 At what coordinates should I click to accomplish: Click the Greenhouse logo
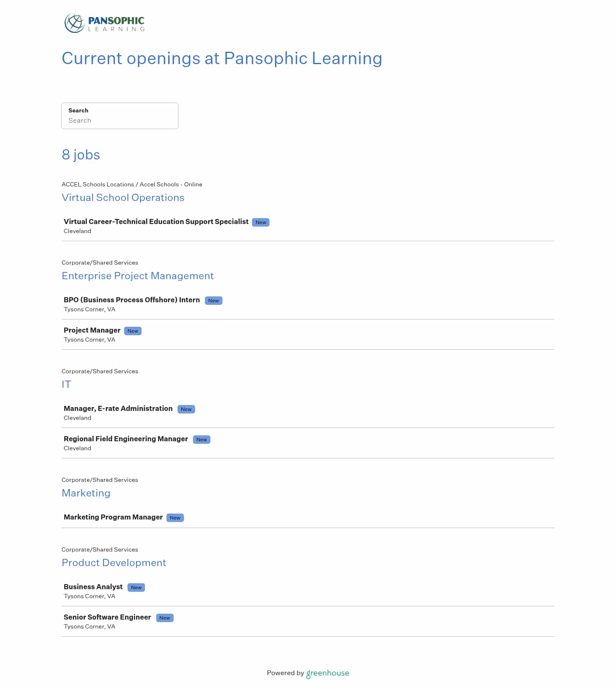click(328, 673)
